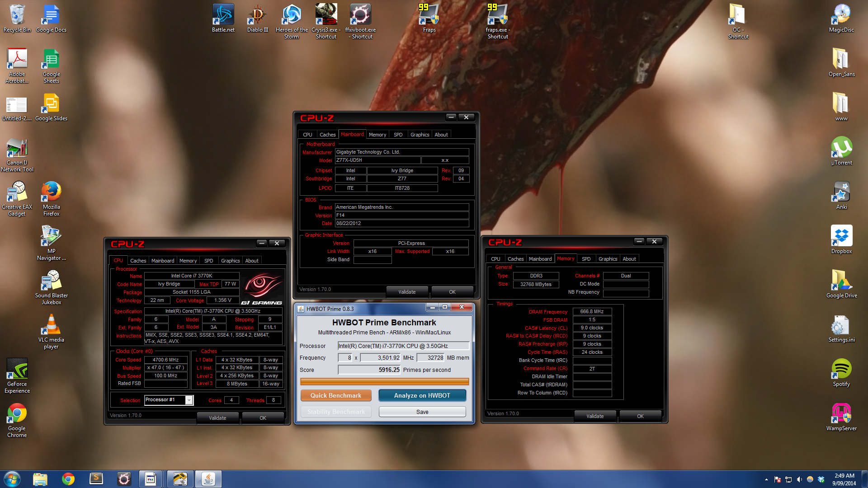The height and width of the screenshot is (488, 868).
Task: Click the volume icon in system tray
Action: pyautogui.click(x=799, y=479)
